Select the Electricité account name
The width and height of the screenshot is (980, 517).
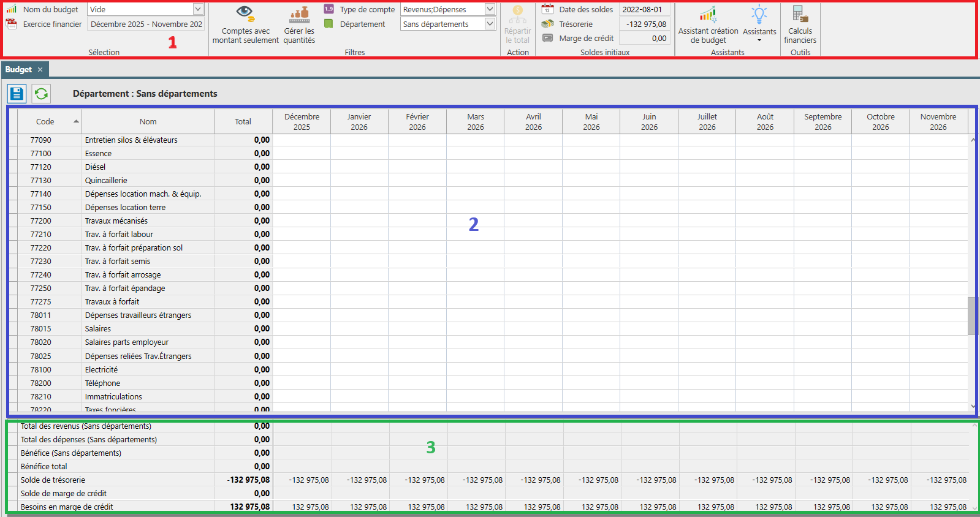coord(101,369)
